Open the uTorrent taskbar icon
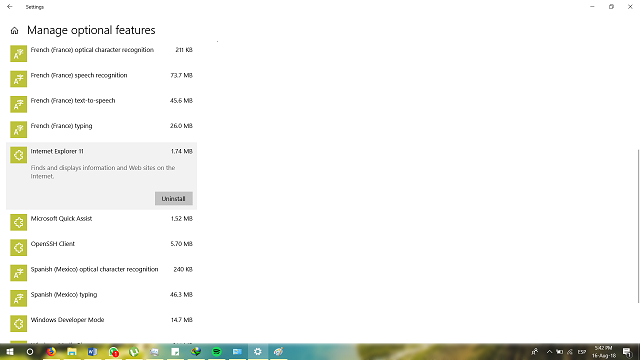640x360 pixels. (x=134, y=351)
